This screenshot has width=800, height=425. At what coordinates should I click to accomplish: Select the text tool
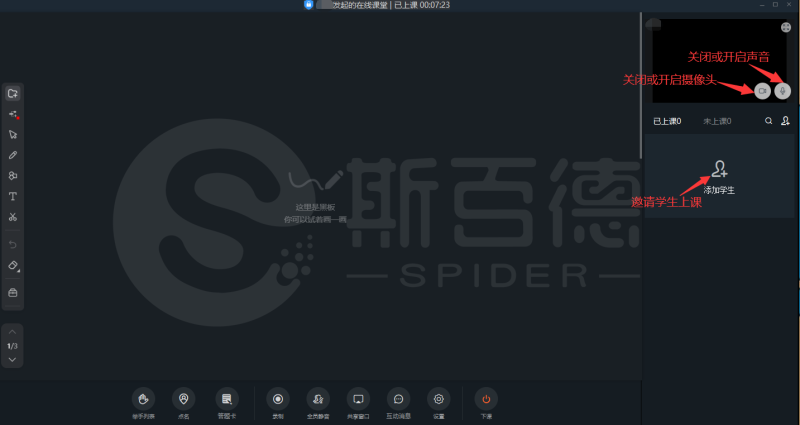[x=13, y=196]
